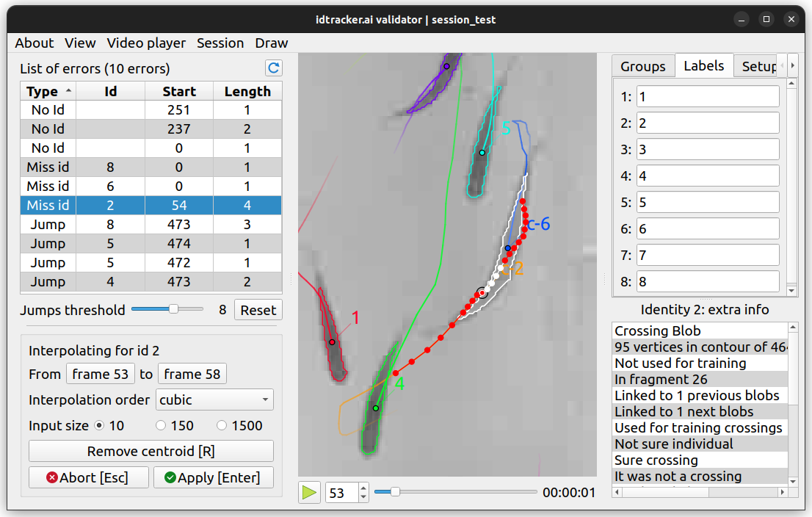Viewport: 812px width, 517px height.
Task: Select input size 150 radio button
Action: click(161, 425)
